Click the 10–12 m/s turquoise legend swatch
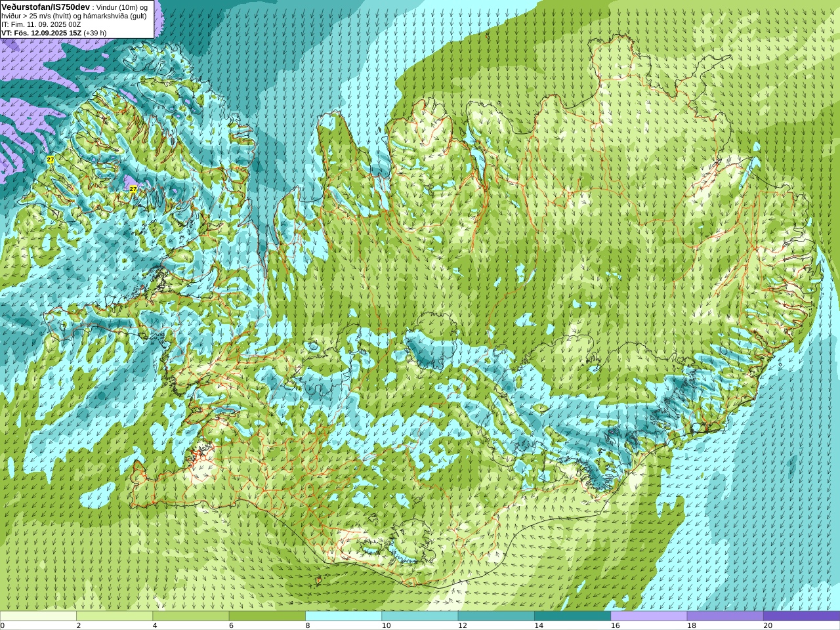840x630 pixels. coord(419,616)
